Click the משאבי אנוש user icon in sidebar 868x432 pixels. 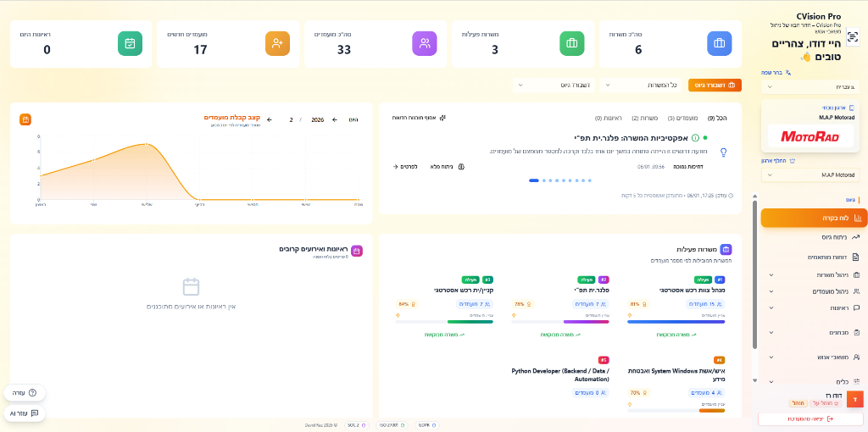pyautogui.click(x=856, y=357)
